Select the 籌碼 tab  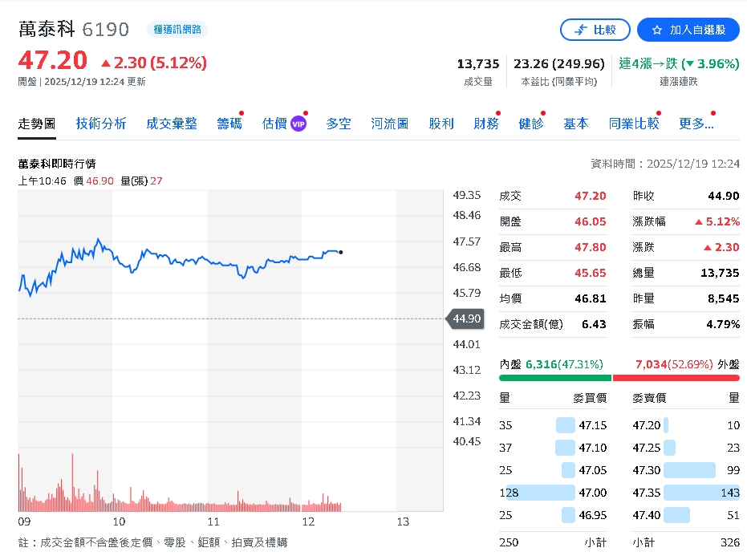[229, 124]
